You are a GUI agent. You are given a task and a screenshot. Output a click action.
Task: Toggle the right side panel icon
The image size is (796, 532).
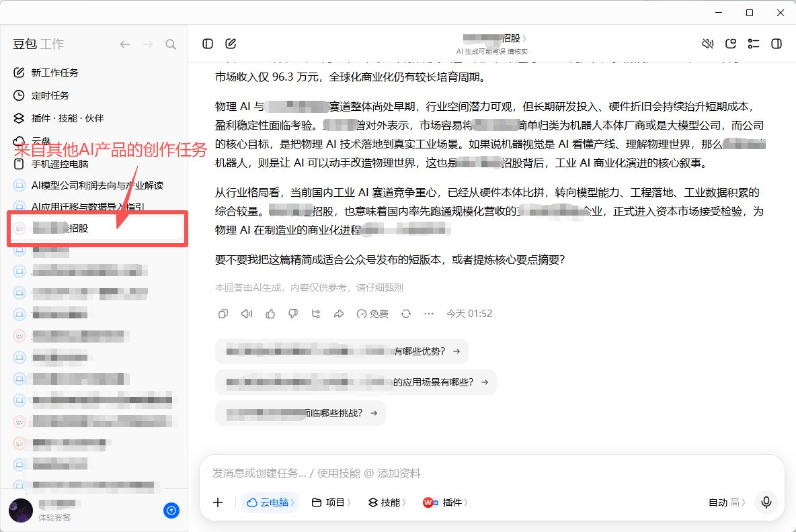pos(777,44)
